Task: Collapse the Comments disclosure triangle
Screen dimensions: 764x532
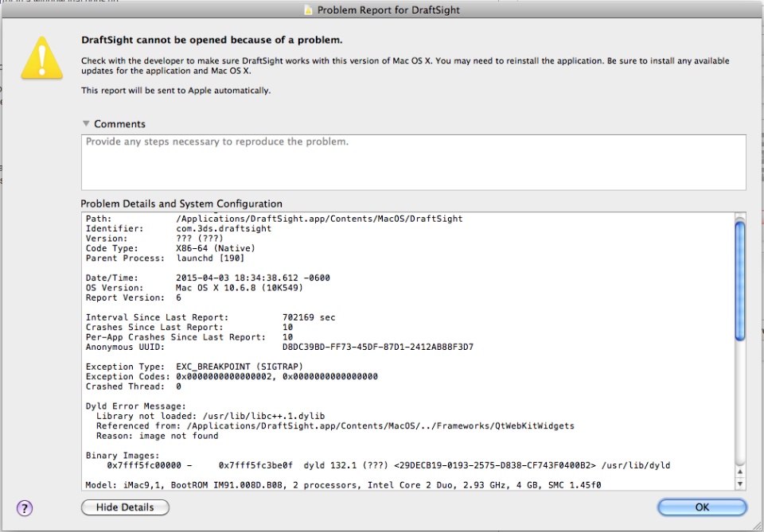Action: tap(86, 124)
